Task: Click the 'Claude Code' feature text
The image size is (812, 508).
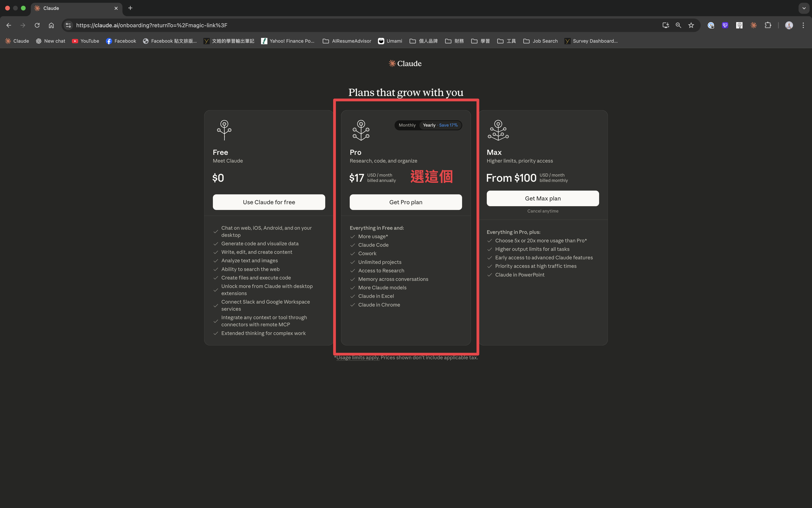Action: [x=373, y=245]
